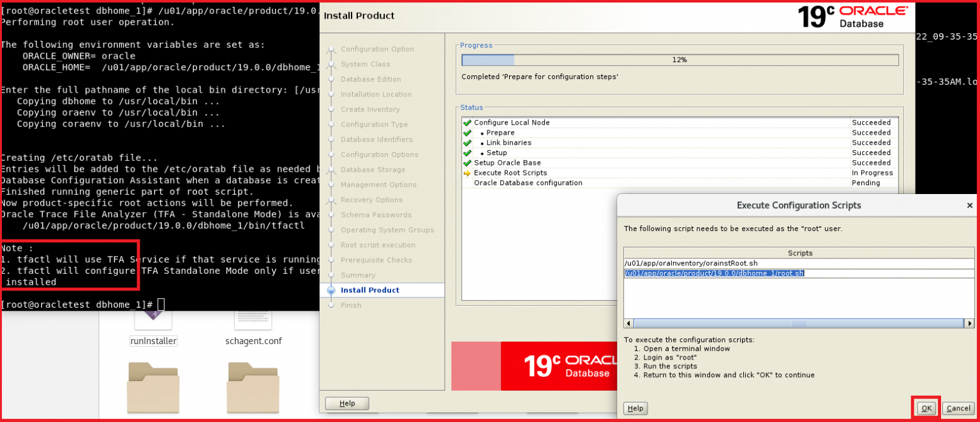Image resolution: width=980 pixels, height=422 pixels.
Task: Open the right beige folder icon
Action: [x=253, y=388]
